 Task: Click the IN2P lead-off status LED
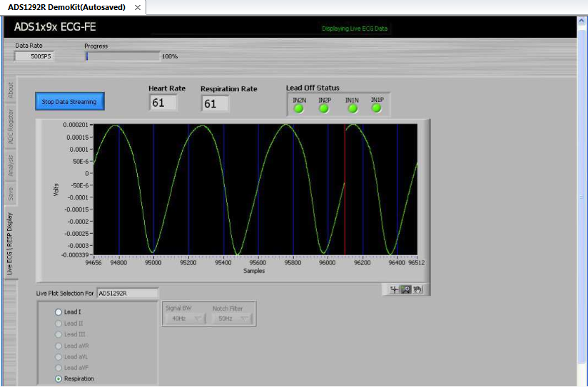[x=324, y=108]
